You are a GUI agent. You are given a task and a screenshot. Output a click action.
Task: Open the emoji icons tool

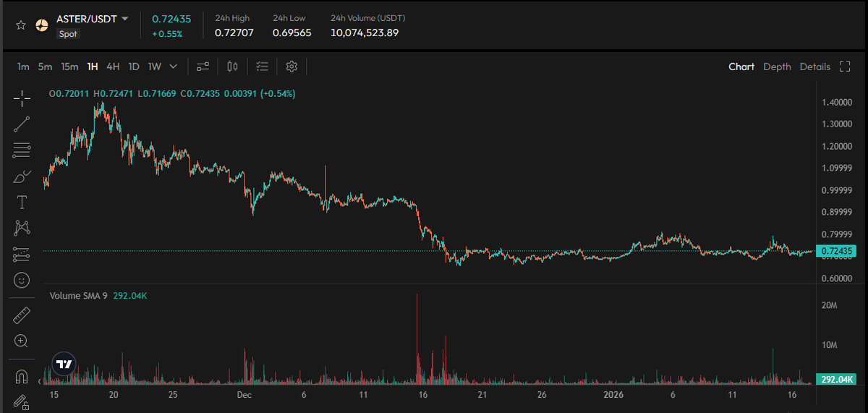(x=22, y=279)
